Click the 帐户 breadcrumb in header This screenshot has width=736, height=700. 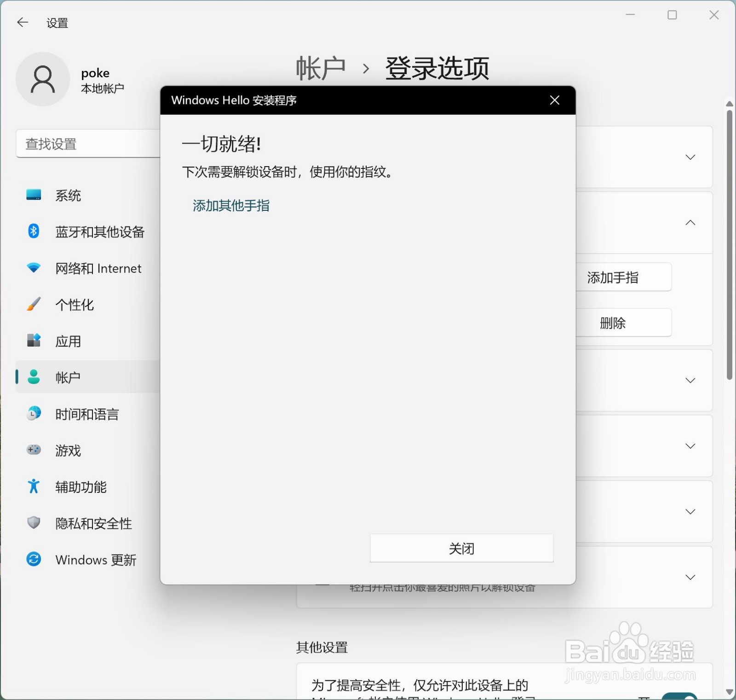click(321, 68)
